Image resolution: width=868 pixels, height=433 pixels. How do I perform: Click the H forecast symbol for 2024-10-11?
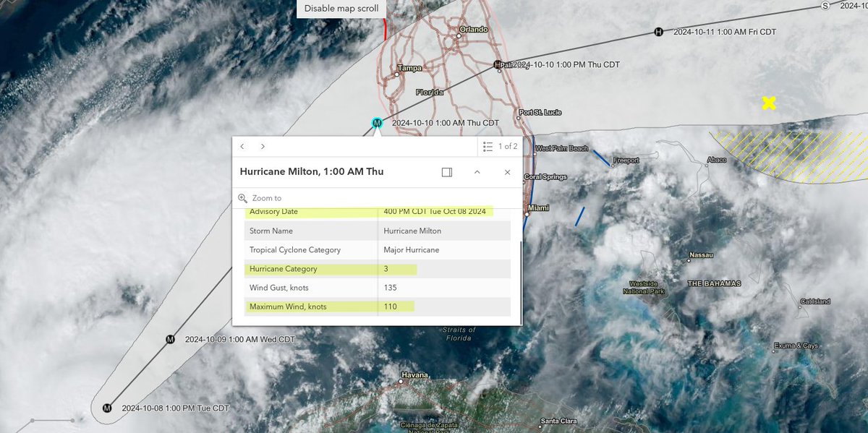658,32
